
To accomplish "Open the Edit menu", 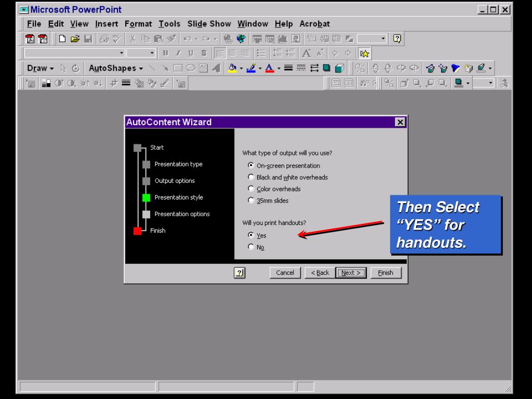I will click(56, 24).
